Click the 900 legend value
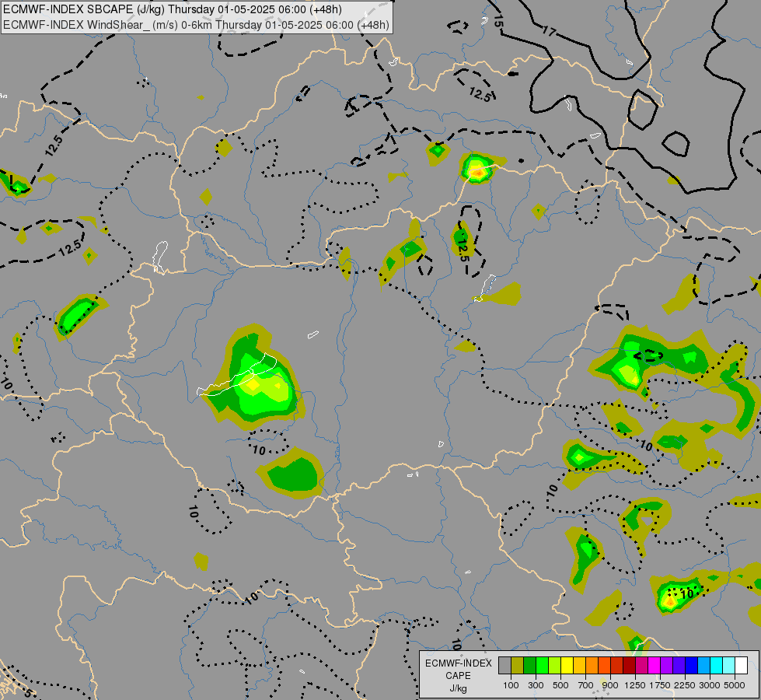Viewport: 761px width, 700px height. [610, 685]
